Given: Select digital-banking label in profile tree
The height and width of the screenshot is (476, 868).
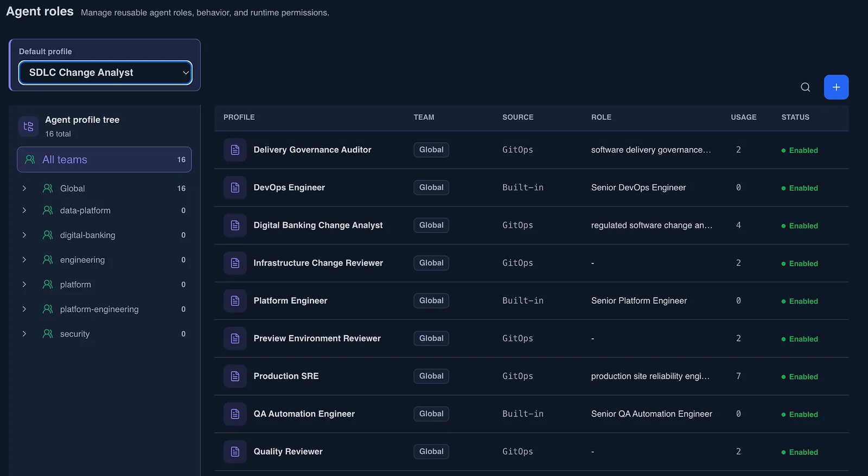Looking at the screenshot, I should 88,235.
